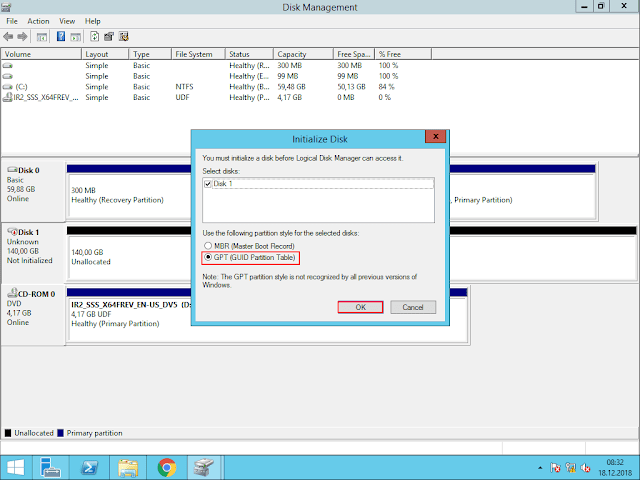
Task: Sort by the Status column header
Action: [x=249, y=54]
